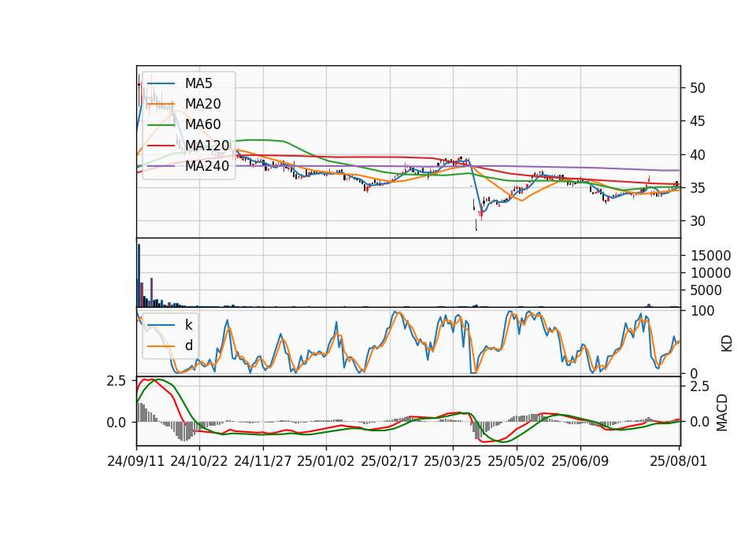
Task: Click the d legend label in KD panel
Action: pos(189,345)
